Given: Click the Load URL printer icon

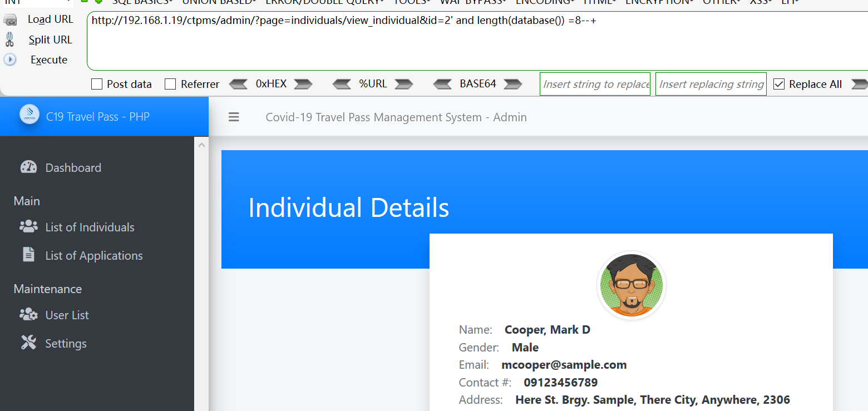Looking at the screenshot, I should click(10, 20).
